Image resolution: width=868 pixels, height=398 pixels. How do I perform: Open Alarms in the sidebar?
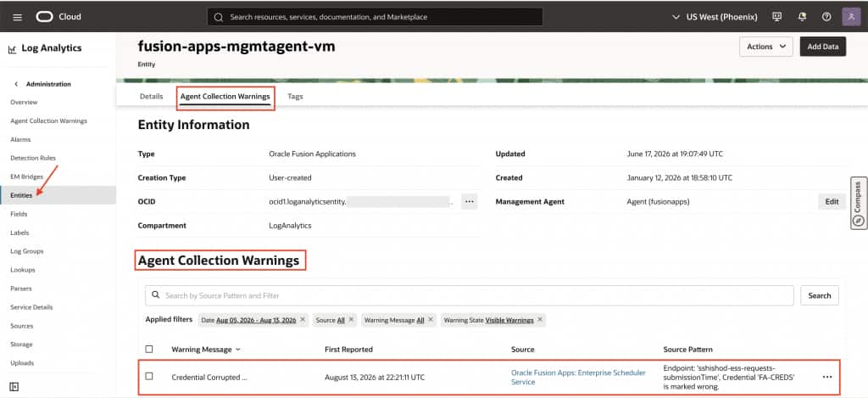point(20,140)
